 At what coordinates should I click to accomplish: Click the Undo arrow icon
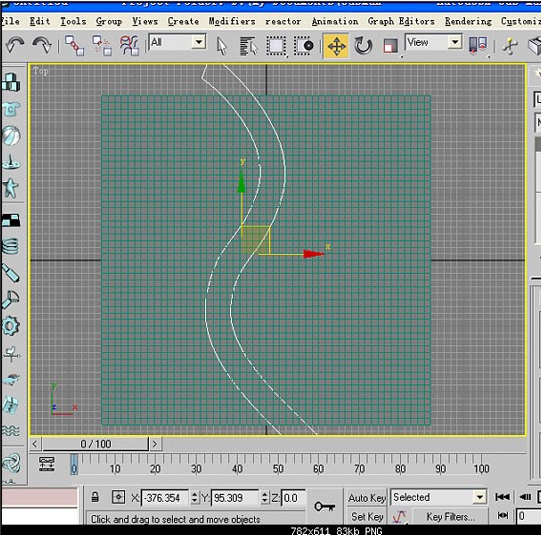click(x=14, y=45)
